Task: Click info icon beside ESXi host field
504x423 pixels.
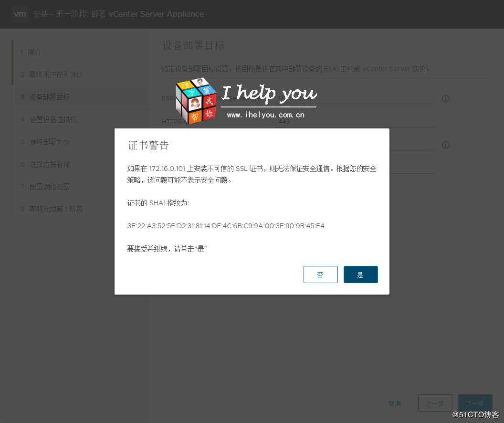Action: pos(445,99)
